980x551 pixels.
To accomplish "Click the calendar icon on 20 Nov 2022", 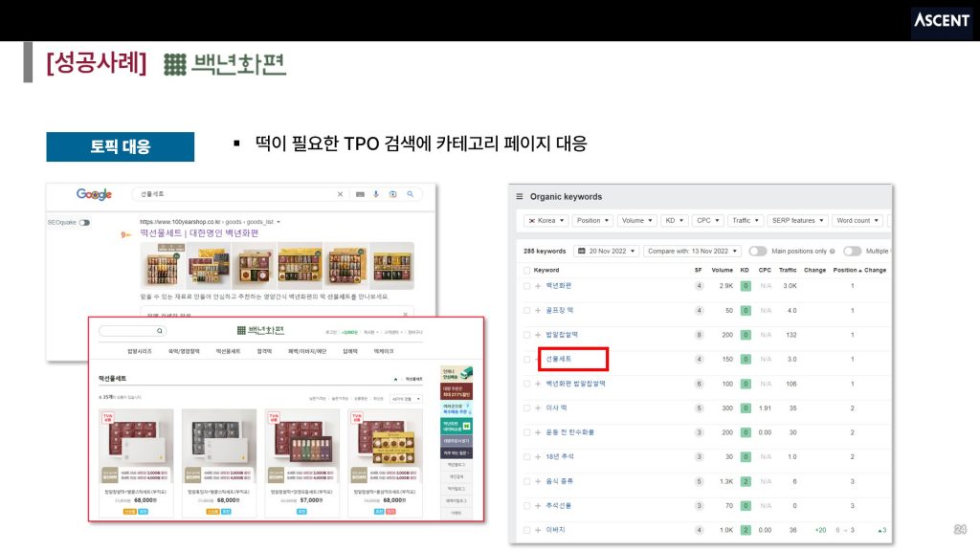I will coord(582,252).
